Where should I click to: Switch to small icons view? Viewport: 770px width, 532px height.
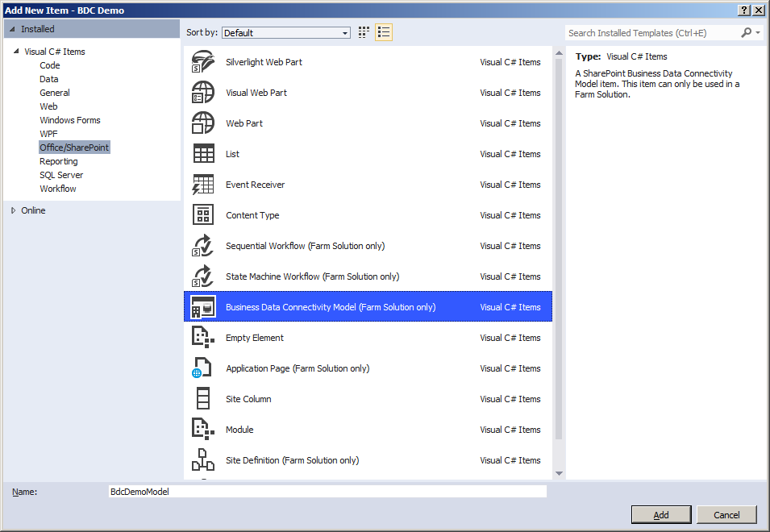(364, 33)
